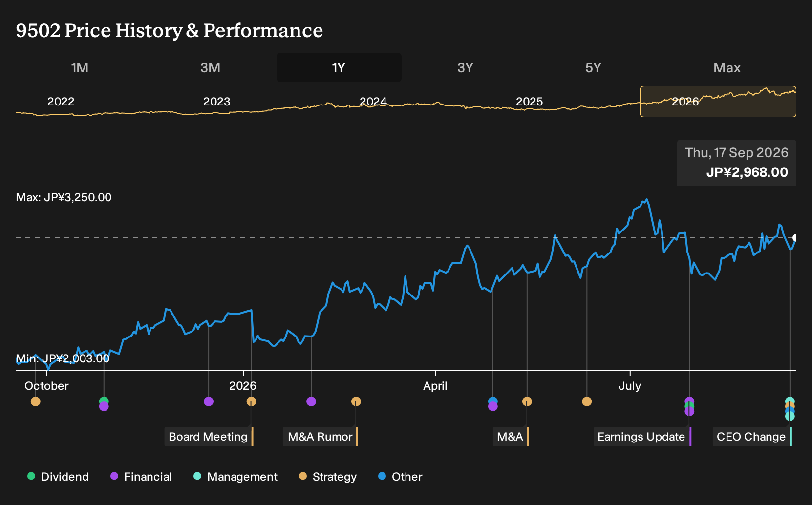Jump to 2025 on the overview timeline
The image size is (812, 505).
tap(530, 102)
